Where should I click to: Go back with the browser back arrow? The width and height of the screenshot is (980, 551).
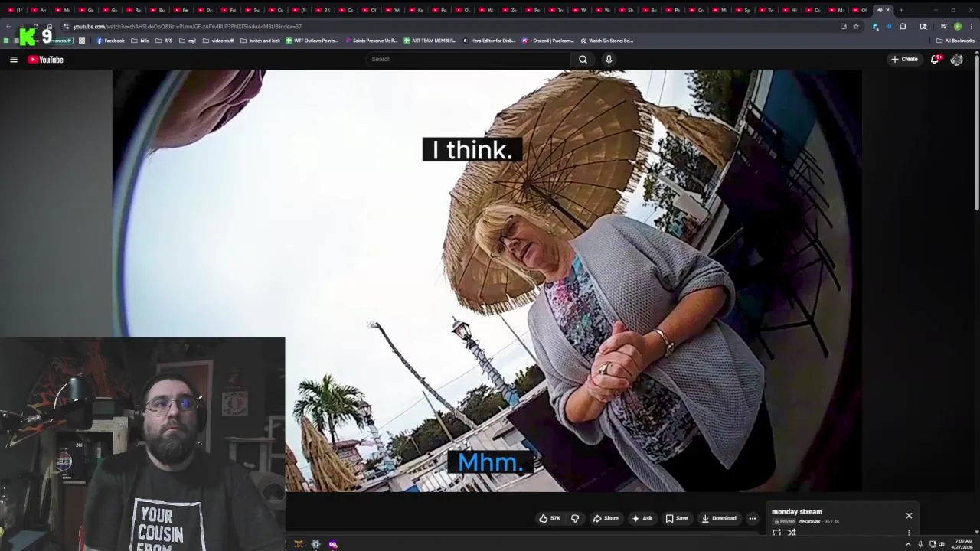pyautogui.click(x=8, y=27)
